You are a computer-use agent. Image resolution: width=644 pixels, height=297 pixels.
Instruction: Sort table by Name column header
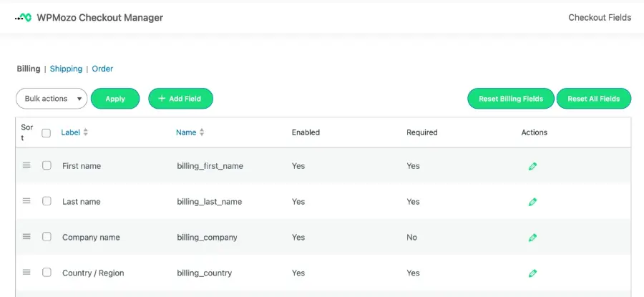click(186, 132)
